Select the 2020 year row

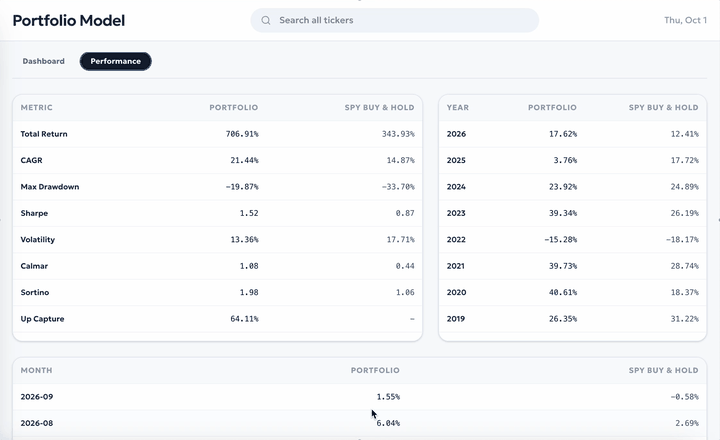[x=573, y=293]
